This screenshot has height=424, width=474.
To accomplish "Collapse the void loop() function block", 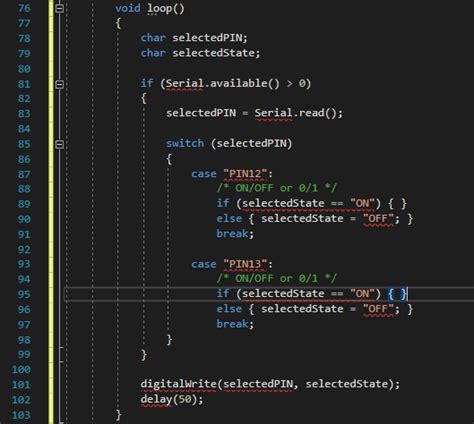I will coord(59,8).
